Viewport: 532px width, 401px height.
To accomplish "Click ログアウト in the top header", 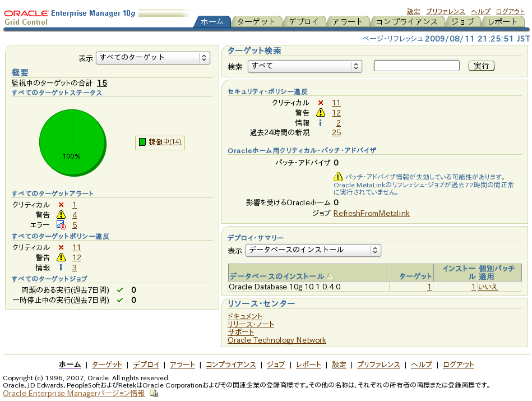I will point(510,12).
